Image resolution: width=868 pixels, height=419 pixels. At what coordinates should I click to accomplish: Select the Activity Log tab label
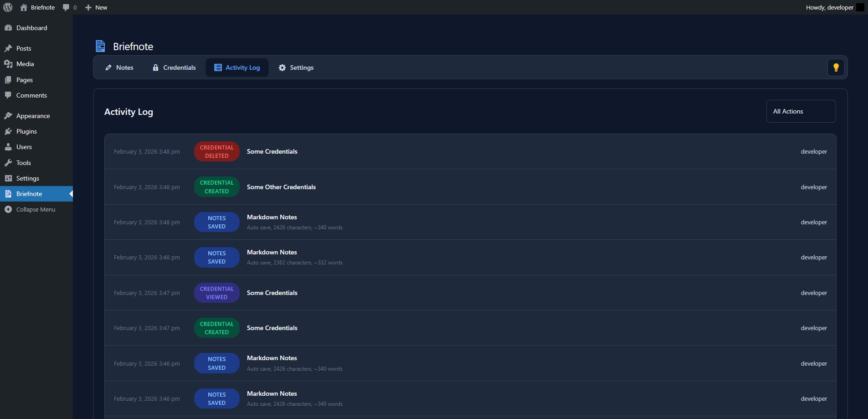click(243, 67)
